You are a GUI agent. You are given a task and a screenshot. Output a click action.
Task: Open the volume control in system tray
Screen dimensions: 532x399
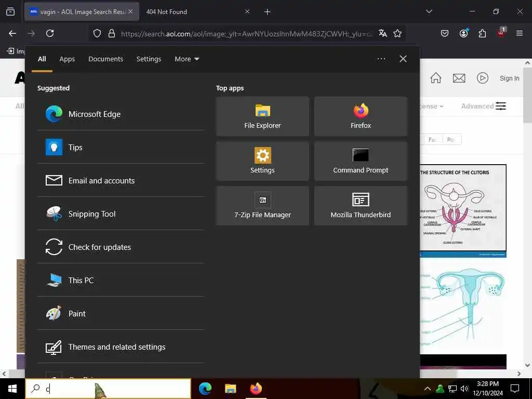(464, 389)
